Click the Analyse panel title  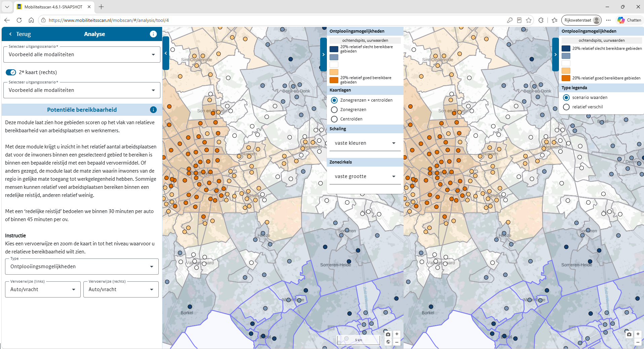point(94,34)
